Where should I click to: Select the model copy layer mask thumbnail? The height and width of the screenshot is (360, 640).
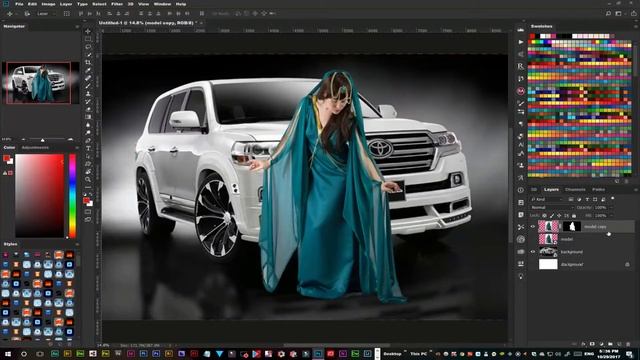571,227
